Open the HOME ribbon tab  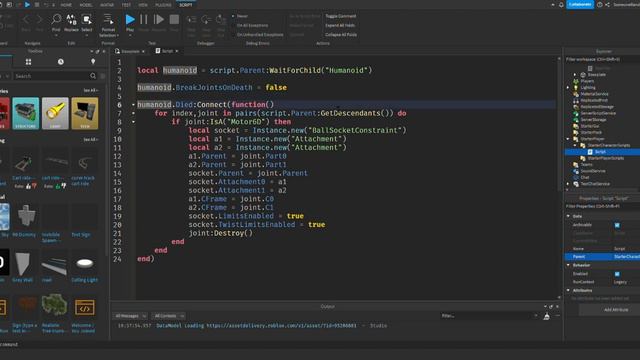(x=66, y=5)
